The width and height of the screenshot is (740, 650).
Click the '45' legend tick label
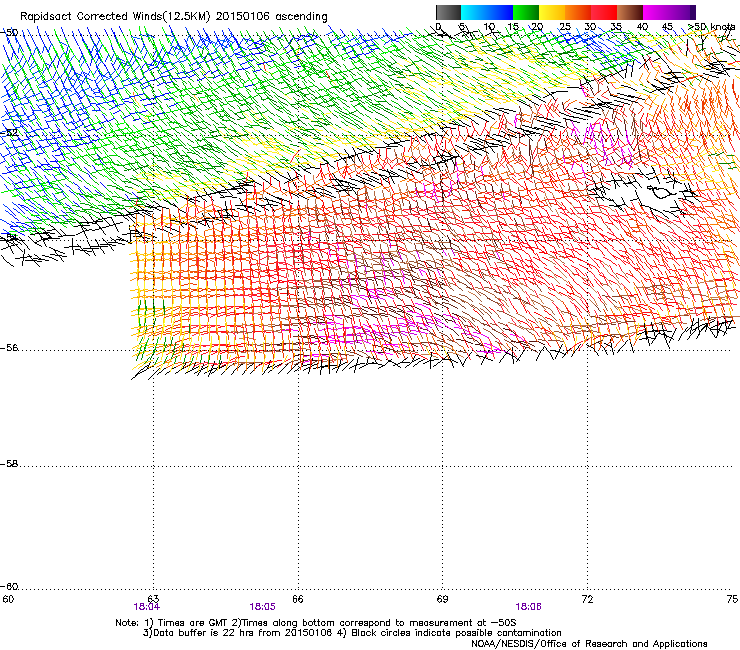(x=667, y=27)
